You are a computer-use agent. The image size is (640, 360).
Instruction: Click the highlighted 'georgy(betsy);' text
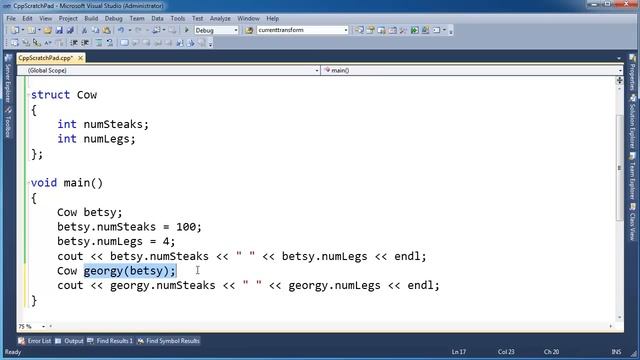click(x=130, y=271)
